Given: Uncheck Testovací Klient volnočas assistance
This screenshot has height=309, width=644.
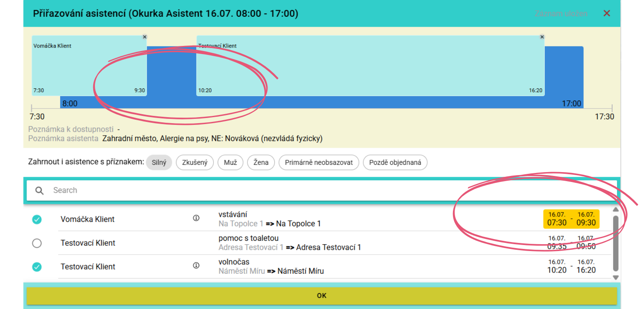Looking at the screenshot, I should point(37,267).
